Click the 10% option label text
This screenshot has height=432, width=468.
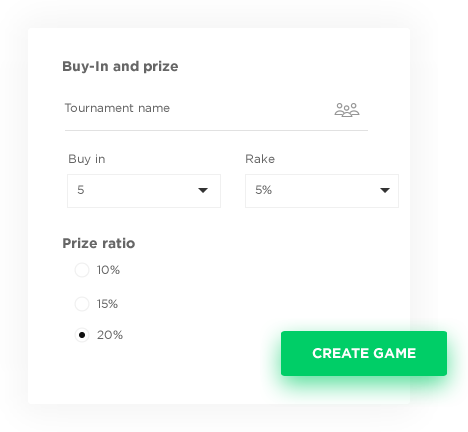point(108,270)
